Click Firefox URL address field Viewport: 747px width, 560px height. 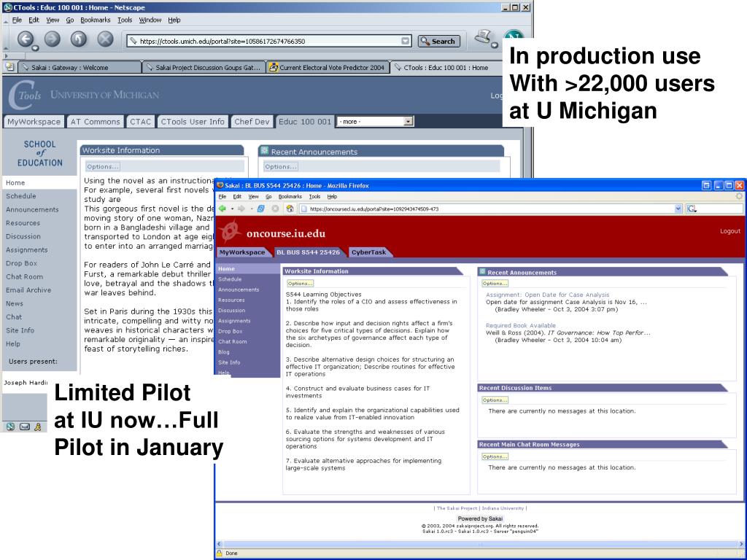491,209
